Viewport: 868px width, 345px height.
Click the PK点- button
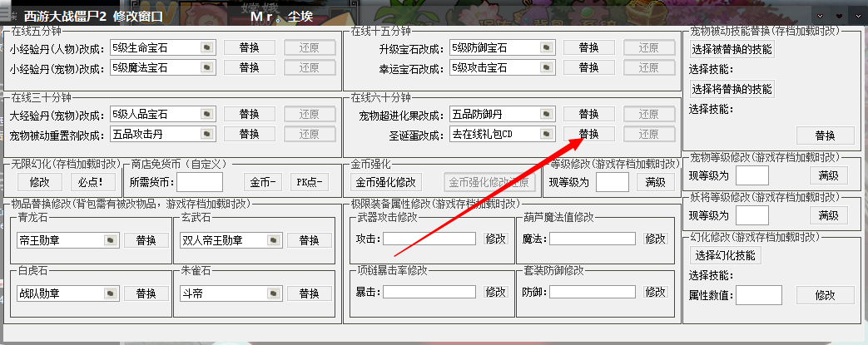pos(309,181)
